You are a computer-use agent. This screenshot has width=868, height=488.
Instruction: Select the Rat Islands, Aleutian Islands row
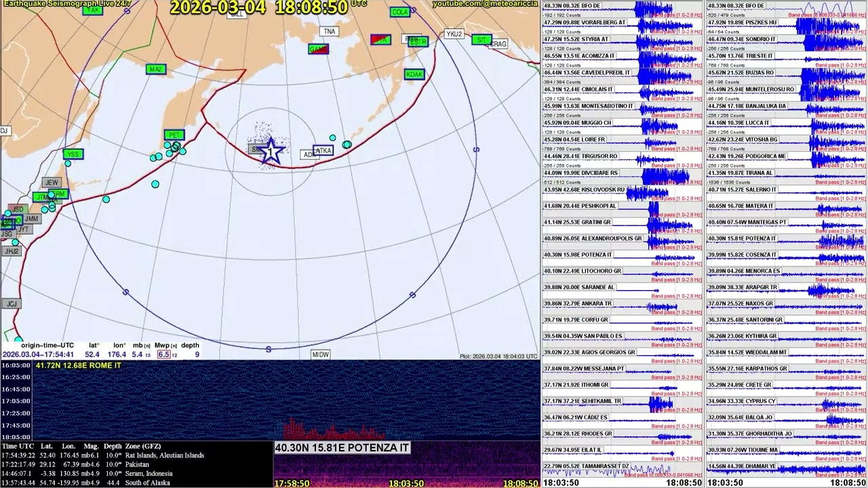[102, 455]
